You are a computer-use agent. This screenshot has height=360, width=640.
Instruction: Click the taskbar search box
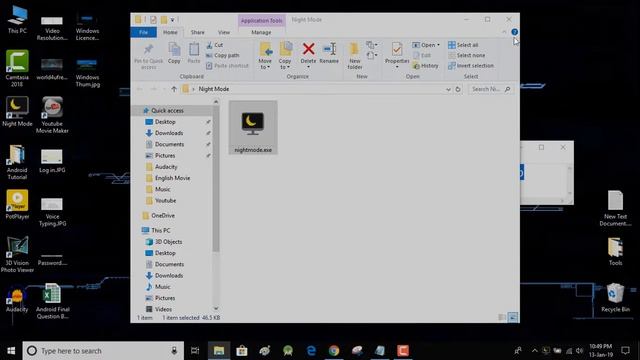point(103,351)
